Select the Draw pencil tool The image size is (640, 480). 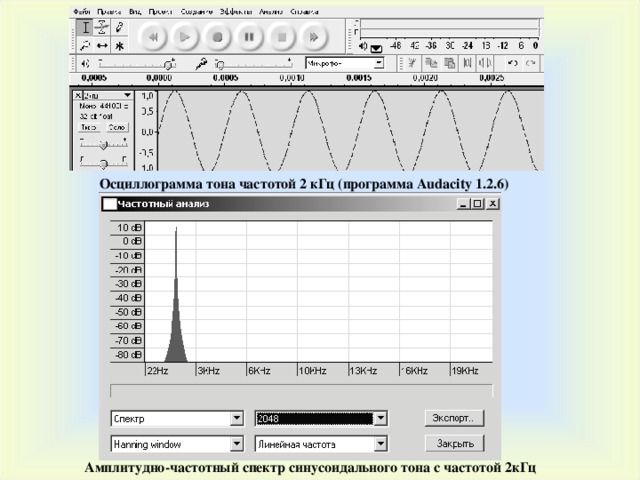119,28
